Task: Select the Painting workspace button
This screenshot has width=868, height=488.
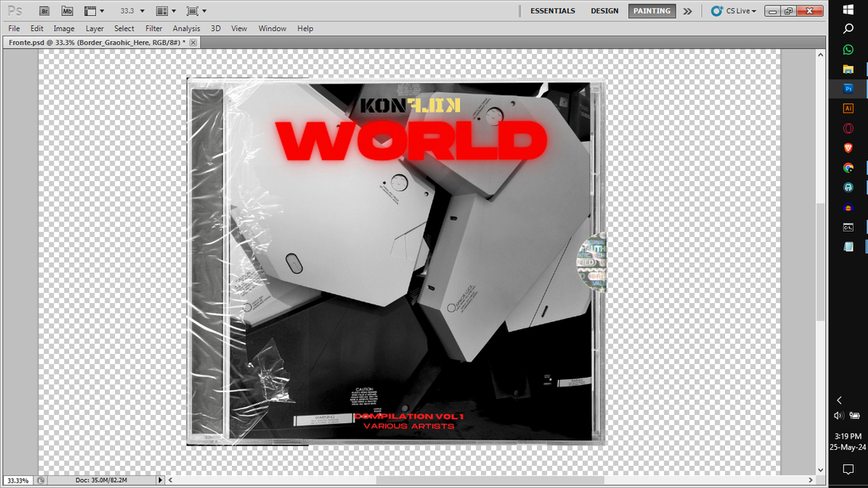Action: pos(651,11)
